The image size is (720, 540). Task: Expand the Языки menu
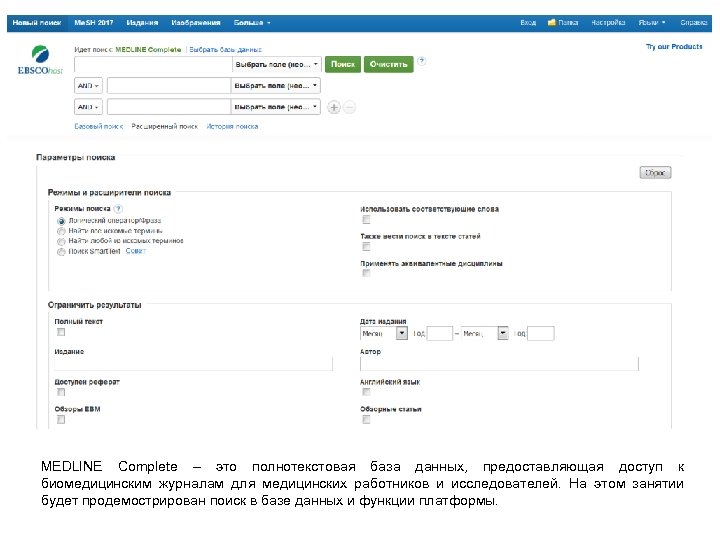pyautogui.click(x=652, y=22)
